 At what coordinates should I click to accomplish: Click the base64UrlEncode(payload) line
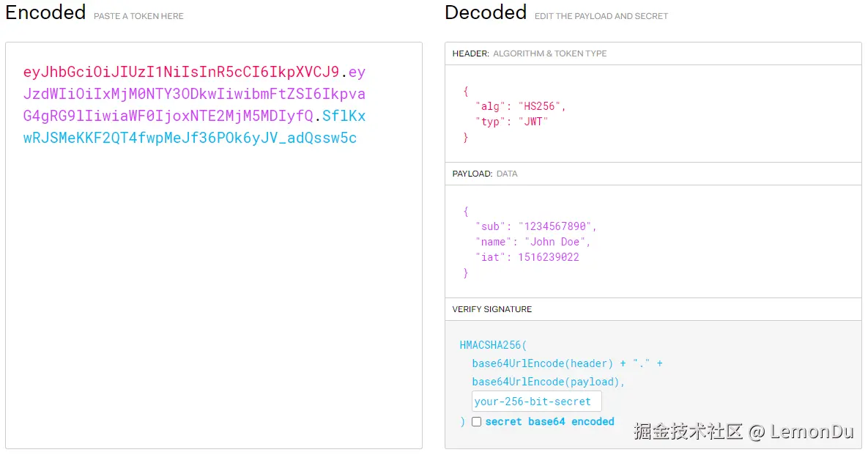coord(549,382)
